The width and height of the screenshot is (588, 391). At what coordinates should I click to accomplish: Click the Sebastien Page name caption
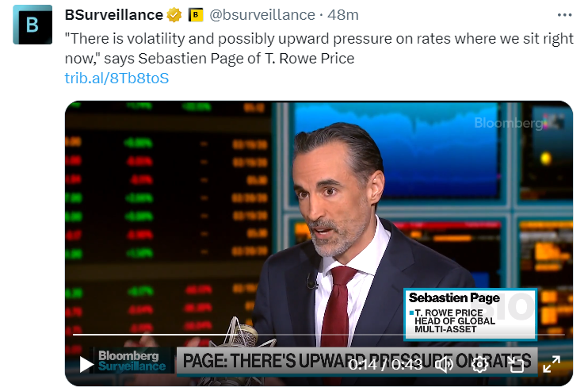[454, 298]
